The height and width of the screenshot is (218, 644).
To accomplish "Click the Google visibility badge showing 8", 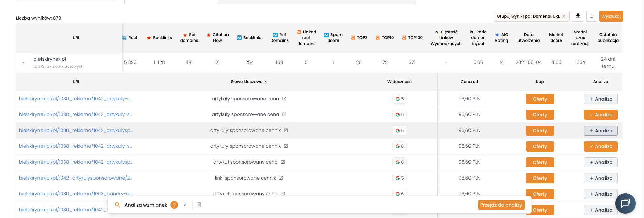I will (x=399, y=146).
